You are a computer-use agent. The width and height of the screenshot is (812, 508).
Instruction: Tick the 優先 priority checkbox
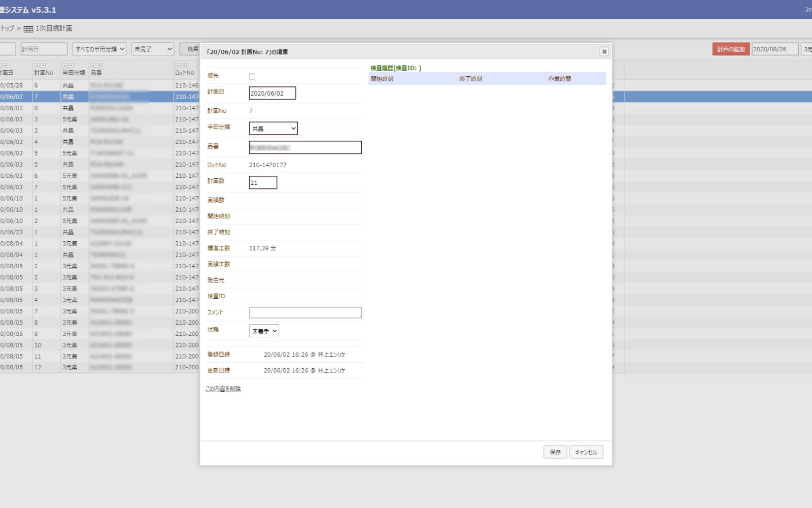click(252, 76)
